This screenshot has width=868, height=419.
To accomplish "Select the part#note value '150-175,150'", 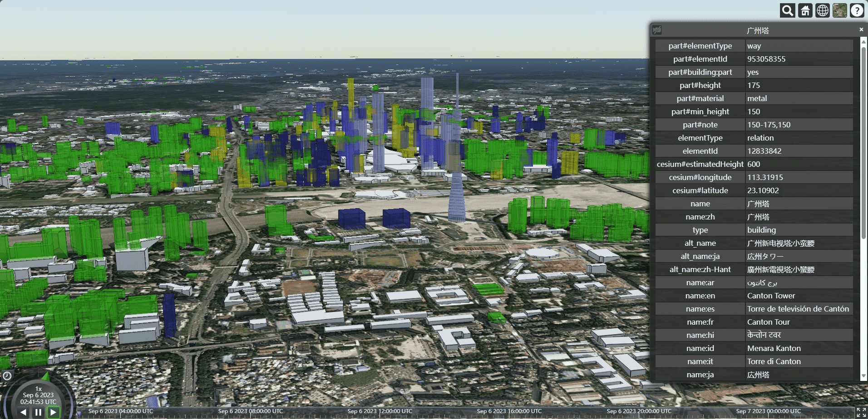I will point(769,125).
